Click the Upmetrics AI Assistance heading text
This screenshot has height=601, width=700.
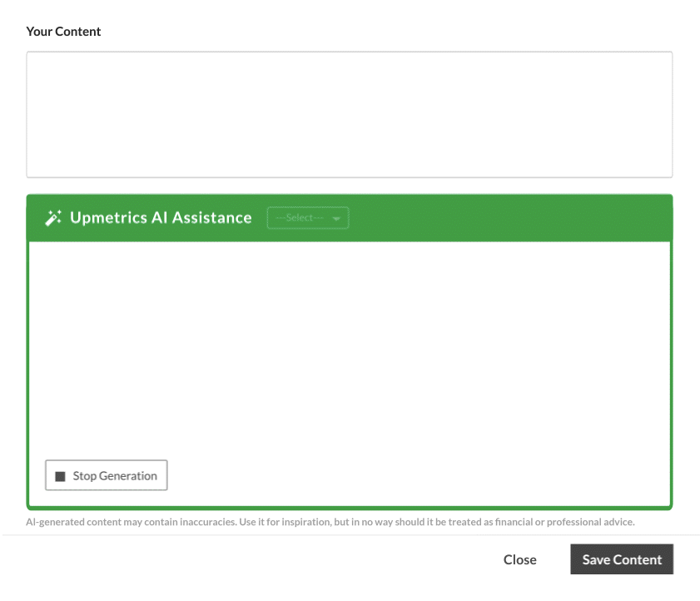[161, 218]
